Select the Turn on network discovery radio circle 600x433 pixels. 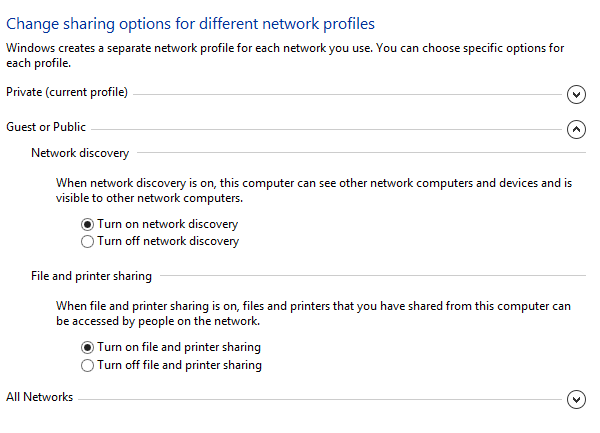click(88, 224)
